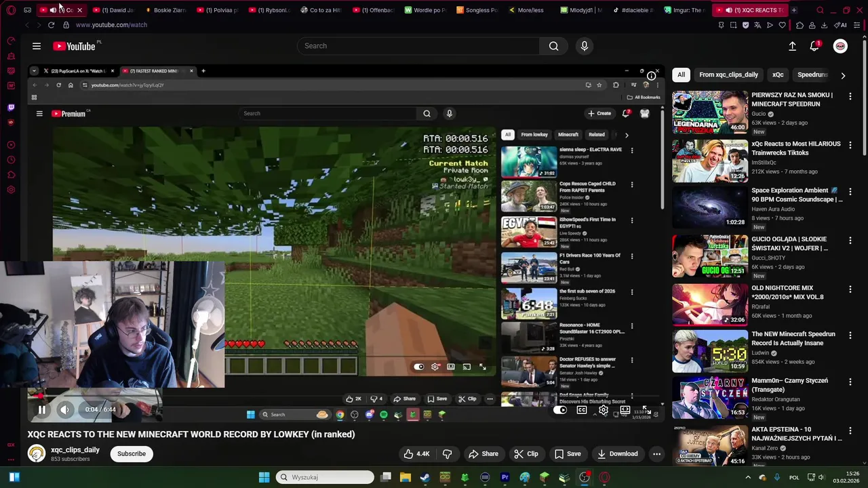Viewport: 868px width, 488px height.
Task: Open browser downloads icon
Action: 824,25
